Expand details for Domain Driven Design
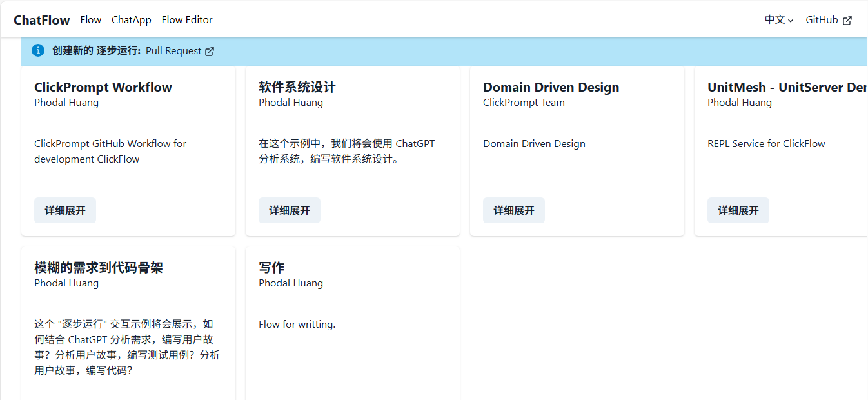 coord(514,210)
